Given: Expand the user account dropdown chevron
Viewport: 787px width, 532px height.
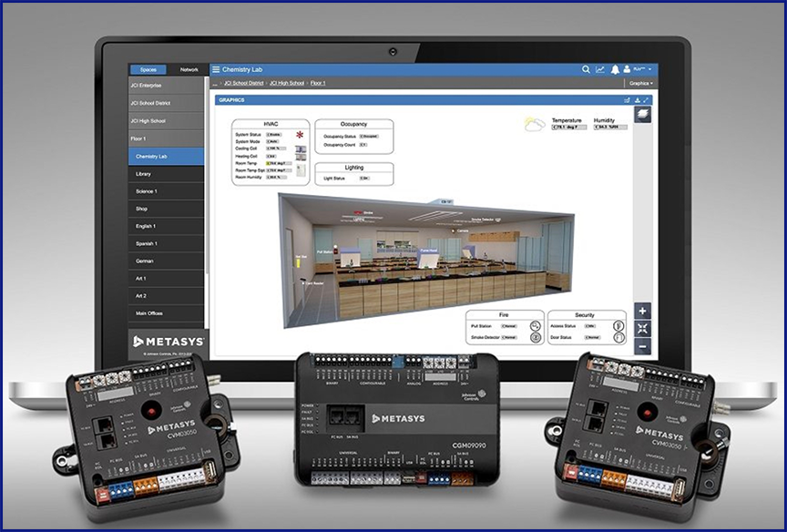Looking at the screenshot, I should click(649, 69).
